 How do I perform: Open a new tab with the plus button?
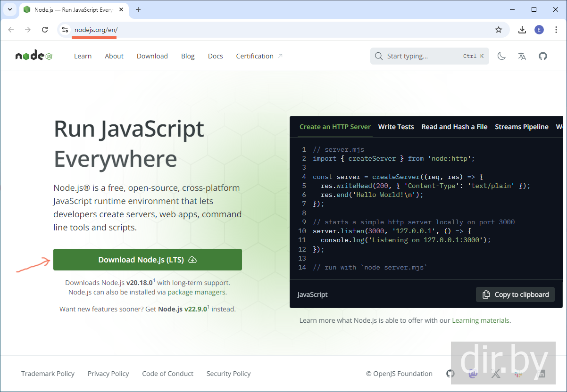pyautogui.click(x=138, y=9)
